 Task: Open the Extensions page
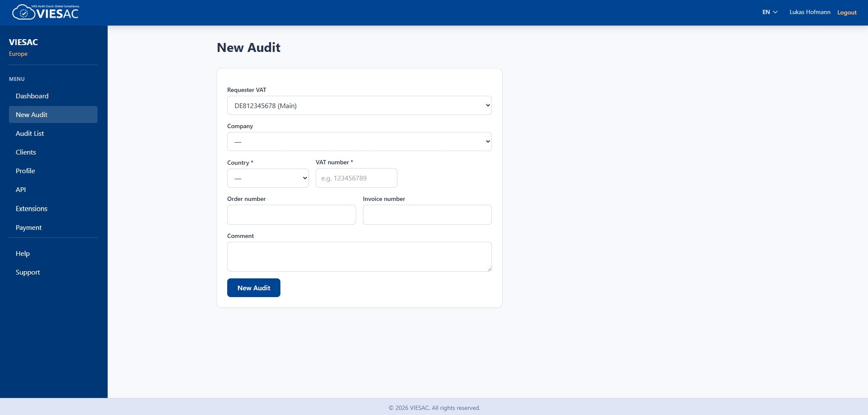(31, 209)
